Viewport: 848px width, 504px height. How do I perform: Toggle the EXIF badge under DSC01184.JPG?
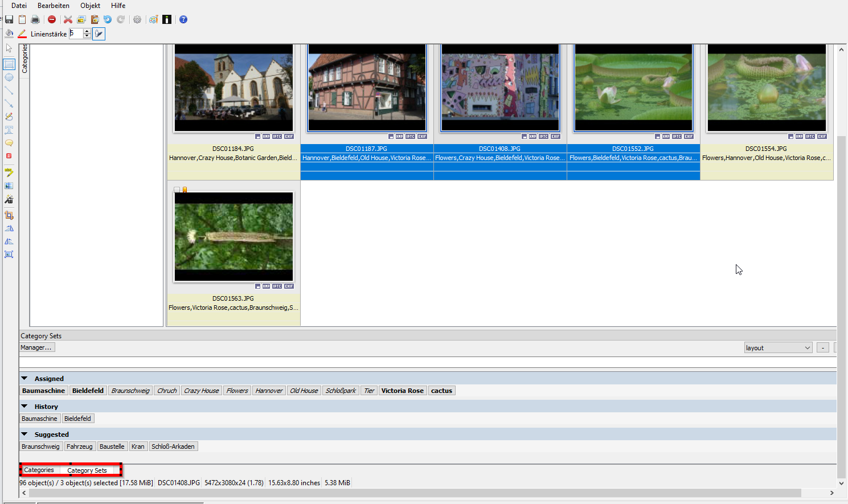click(x=289, y=137)
